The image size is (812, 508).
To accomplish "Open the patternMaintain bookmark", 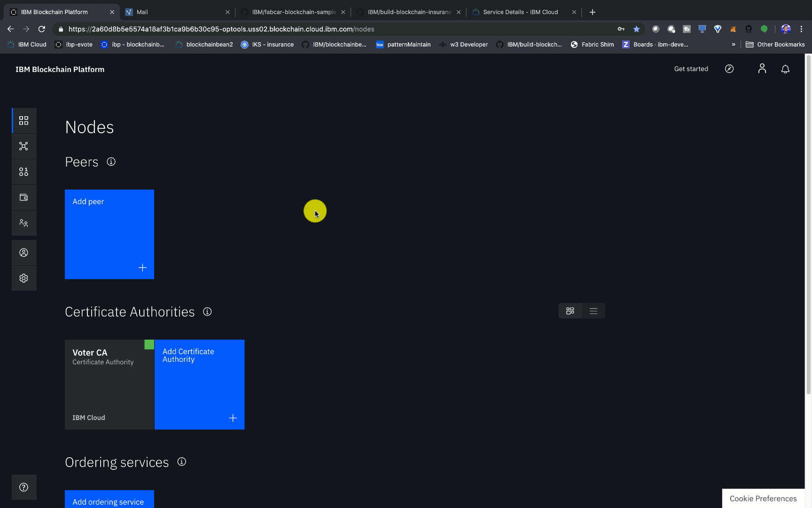I will 403,45.
